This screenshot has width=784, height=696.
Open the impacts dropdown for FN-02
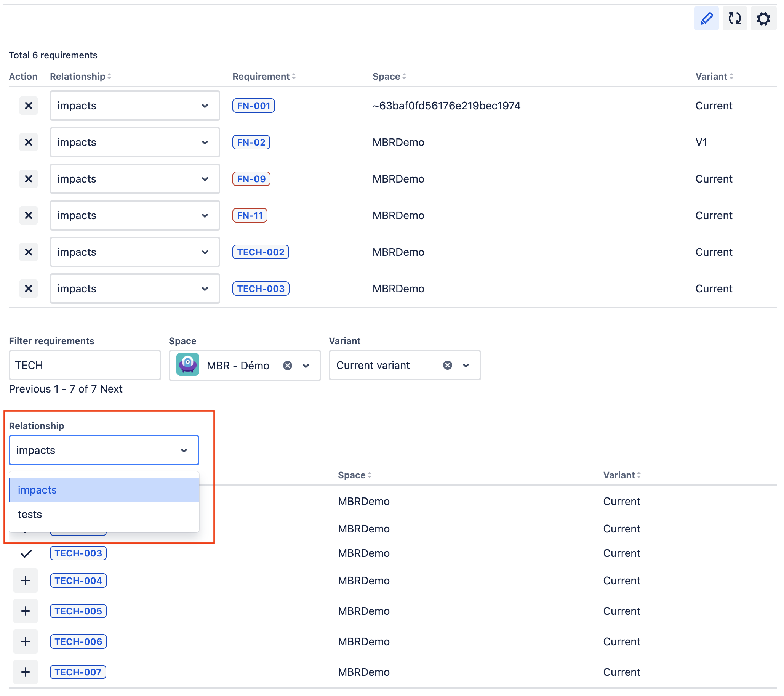pos(205,142)
